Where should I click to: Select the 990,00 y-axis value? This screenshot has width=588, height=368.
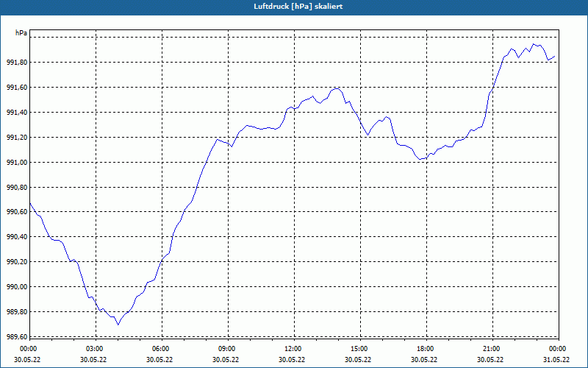(x=17, y=287)
